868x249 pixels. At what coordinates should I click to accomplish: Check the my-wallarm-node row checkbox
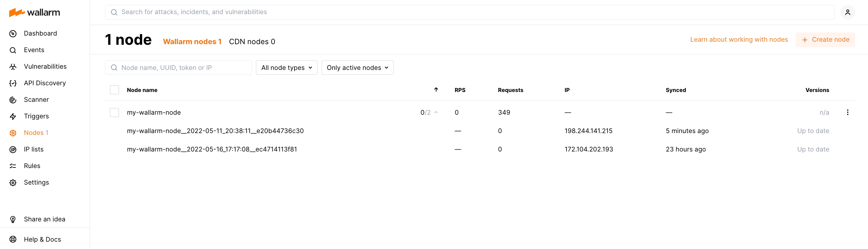115,113
